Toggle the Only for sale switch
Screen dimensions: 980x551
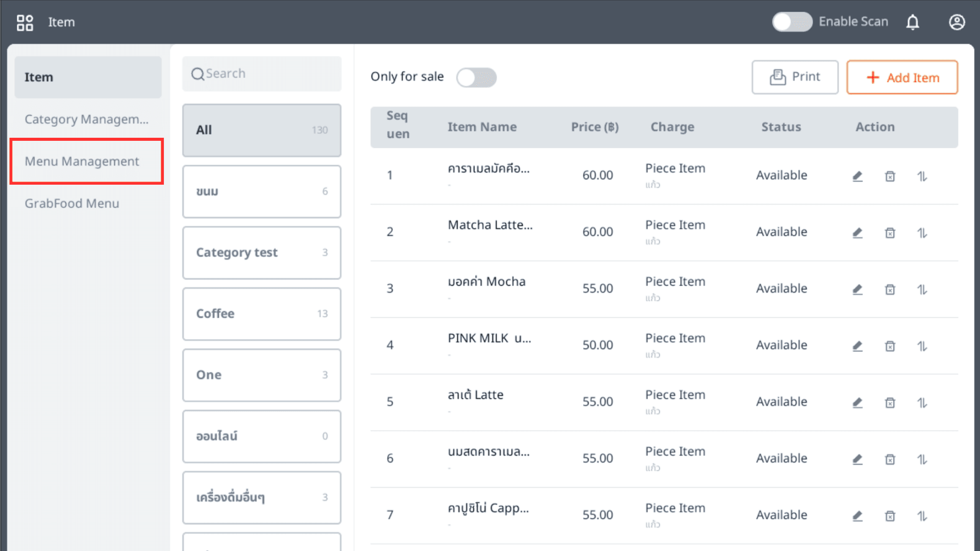tap(476, 78)
